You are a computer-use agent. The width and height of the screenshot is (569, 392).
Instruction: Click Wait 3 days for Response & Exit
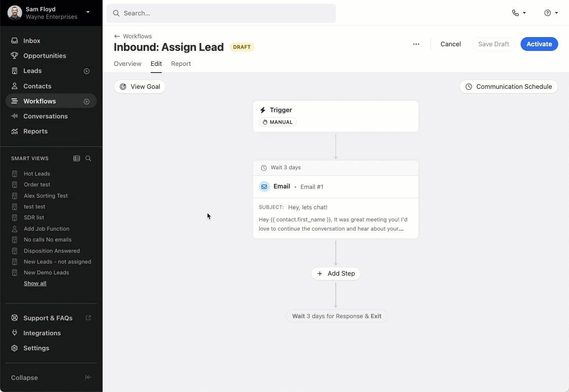[337, 316]
